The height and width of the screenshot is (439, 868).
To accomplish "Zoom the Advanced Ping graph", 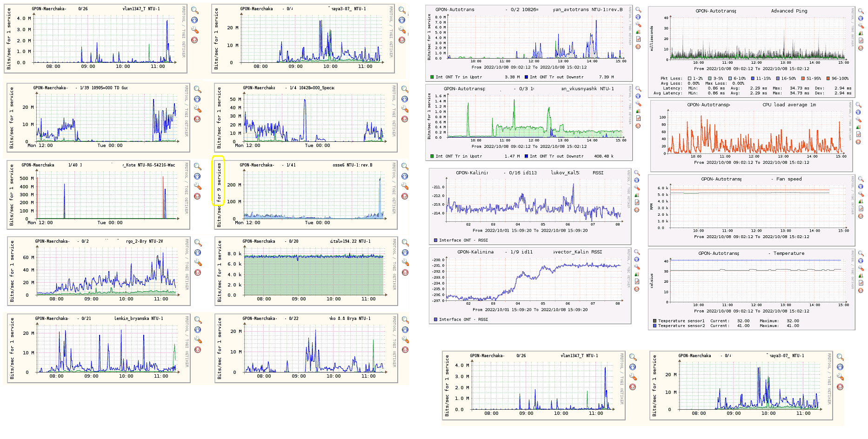I will [861, 11].
